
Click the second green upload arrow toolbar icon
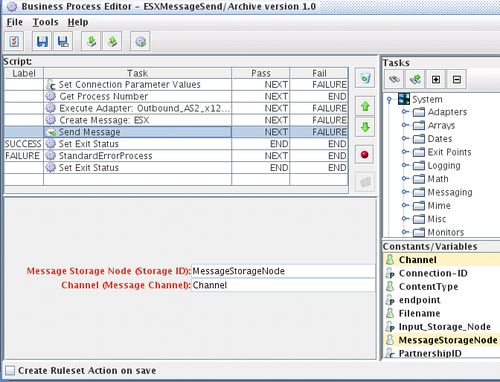tap(112, 42)
